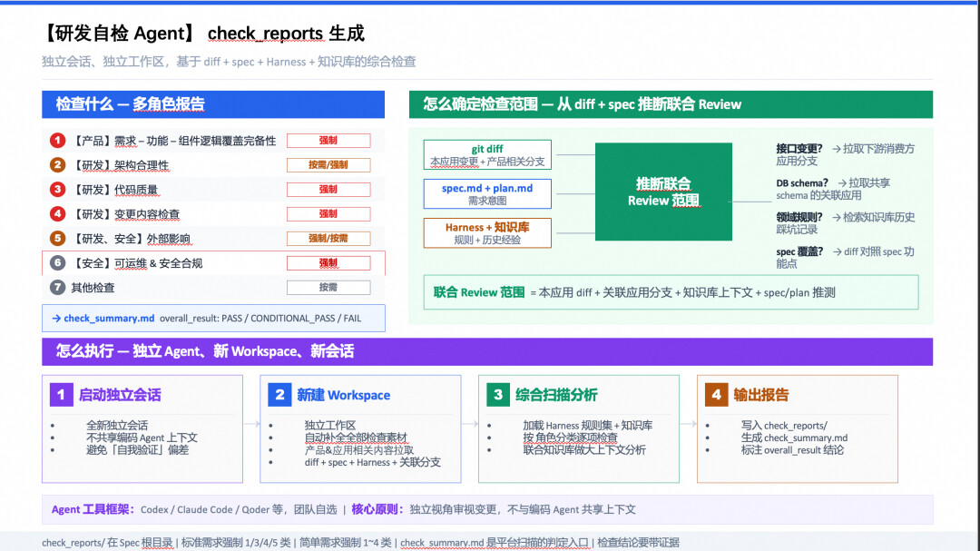Image resolution: width=980 pixels, height=551 pixels.
Task: Click the 按需 tag beside 其他检查
Action: point(328,288)
